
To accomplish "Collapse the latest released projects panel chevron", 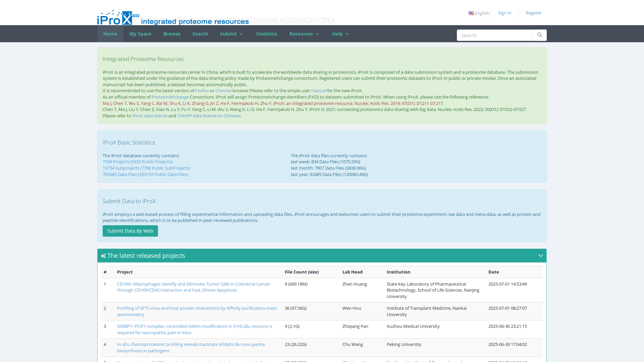I will (x=540, y=256).
